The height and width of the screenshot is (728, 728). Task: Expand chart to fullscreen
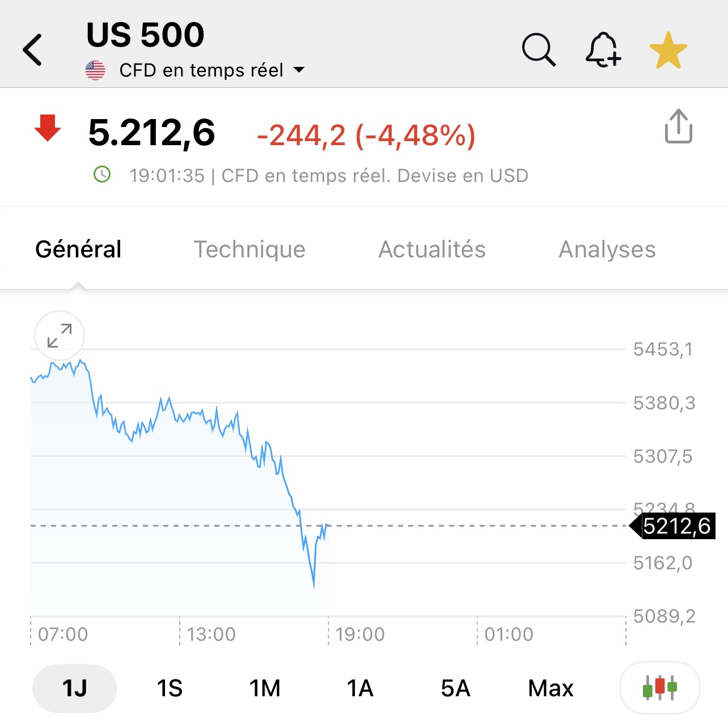[x=60, y=336]
